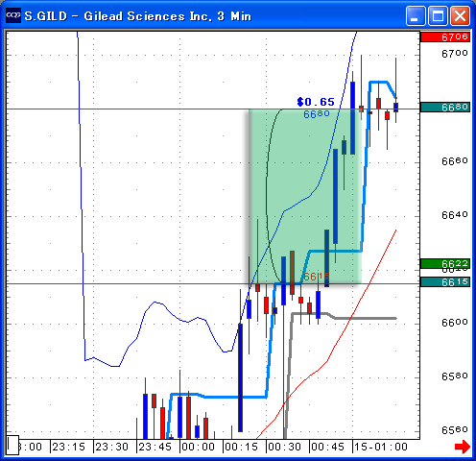Click the red 6708 price marker
Screen dimensions: 476x461
coord(445,36)
